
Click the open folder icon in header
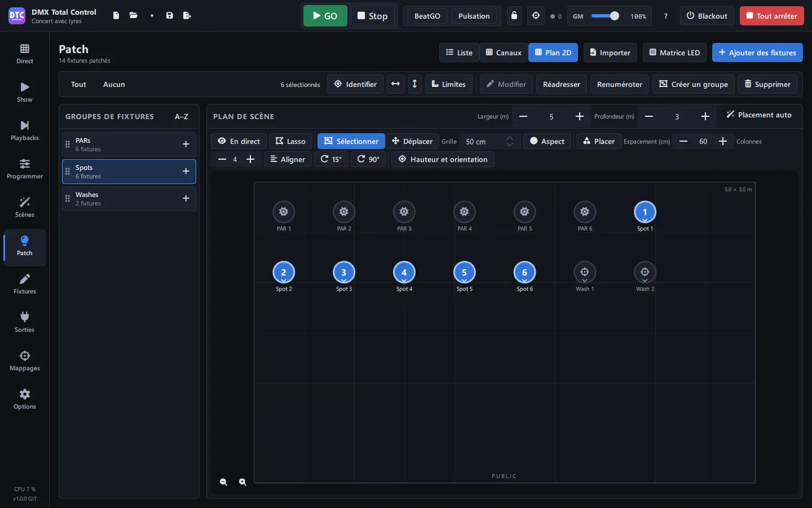click(134, 16)
